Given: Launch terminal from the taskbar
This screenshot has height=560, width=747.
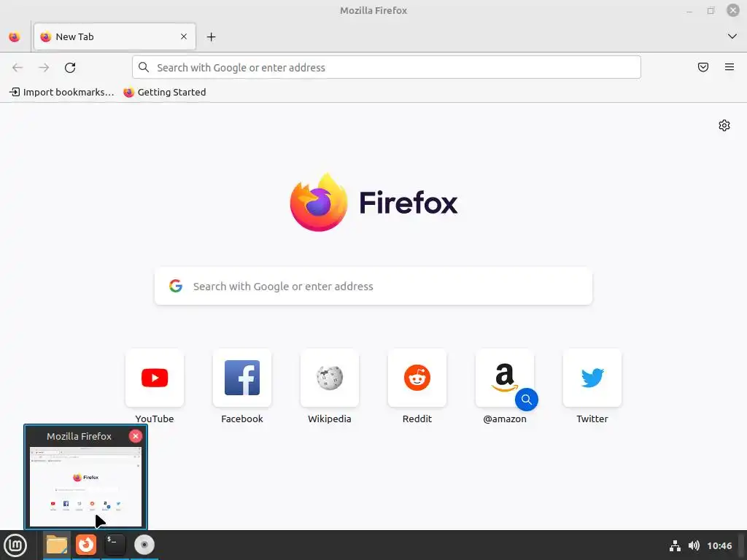Looking at the screenshot, I should point(115,545).
